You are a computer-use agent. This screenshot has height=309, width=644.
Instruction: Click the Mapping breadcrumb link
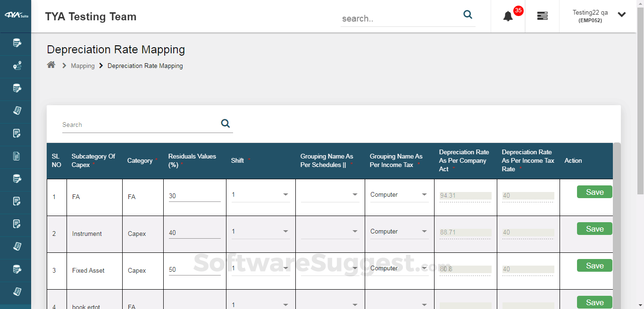point(83,66)
